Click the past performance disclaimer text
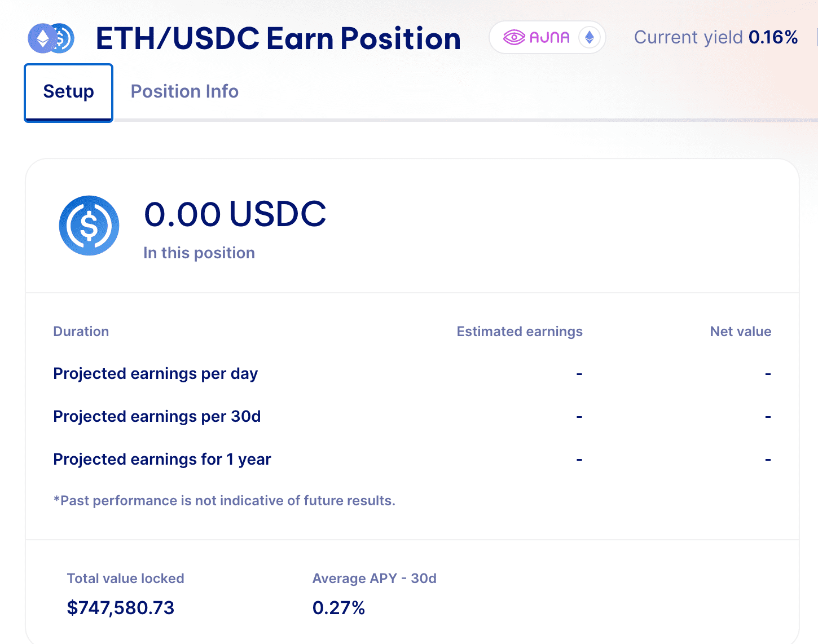Viewport: 818px width, 644px height. point(224,501)
